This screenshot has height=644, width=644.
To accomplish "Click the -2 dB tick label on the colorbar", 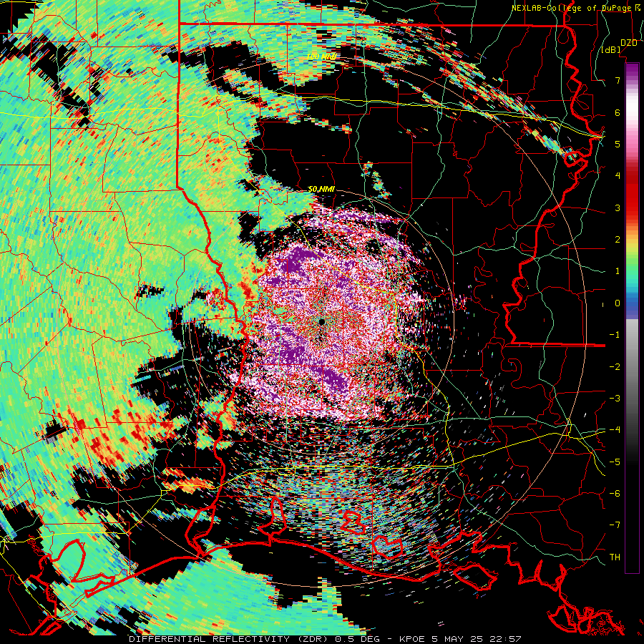I will click(x=615, y=366).
